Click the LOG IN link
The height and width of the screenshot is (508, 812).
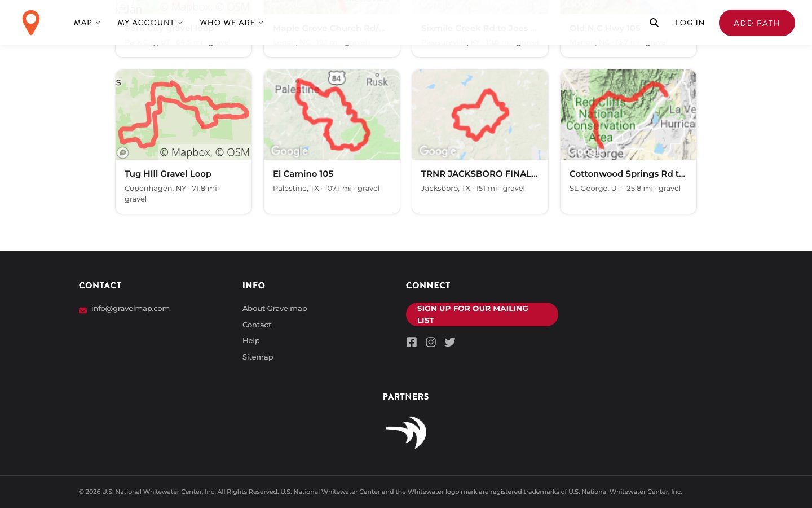pos(690,23)
